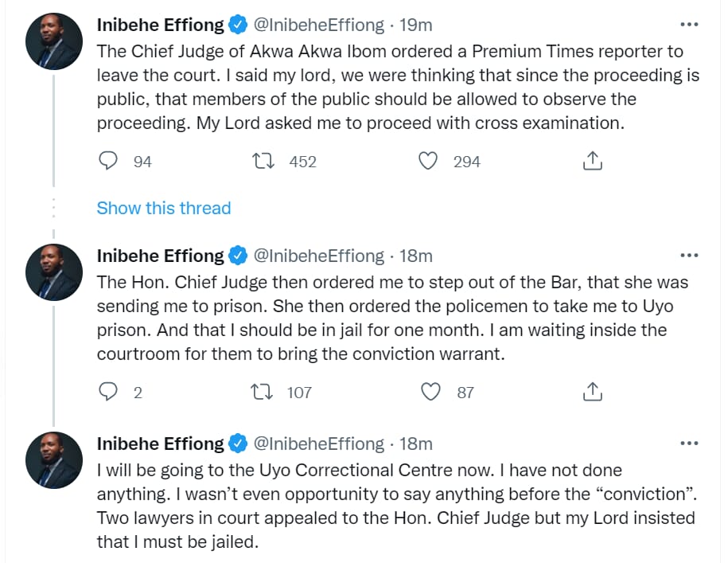
Task: Click the reply icon showing 2 replies
Action: [107, 392]
